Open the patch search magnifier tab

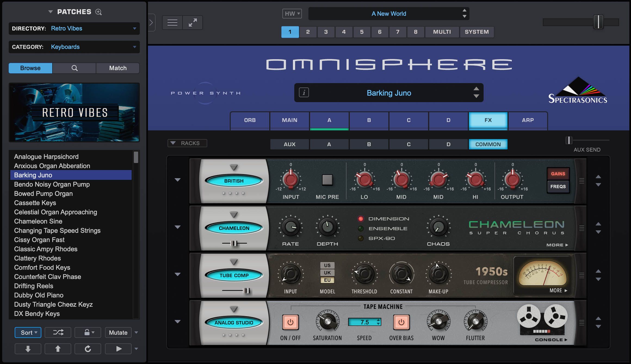[x=74, y=68]
